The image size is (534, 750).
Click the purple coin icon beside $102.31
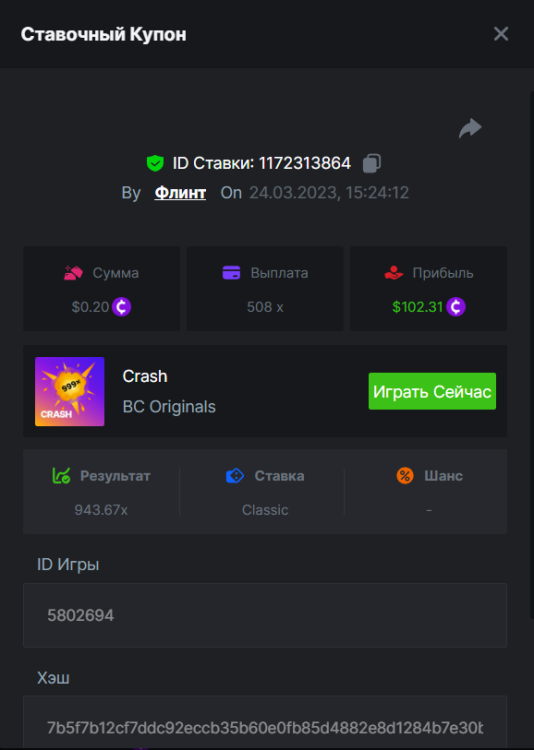[456, 307]
